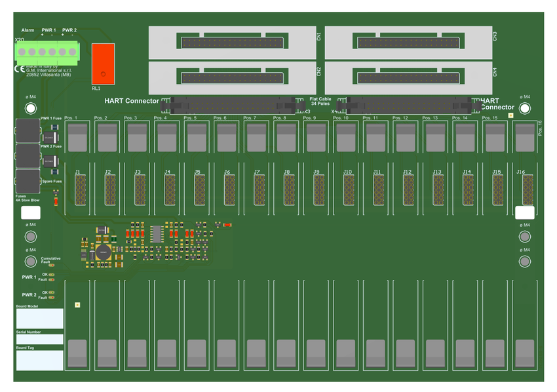Click the top-left M4 mounting hole
Image resolution: width=557 pixels, height=392 pixels.
30,109
